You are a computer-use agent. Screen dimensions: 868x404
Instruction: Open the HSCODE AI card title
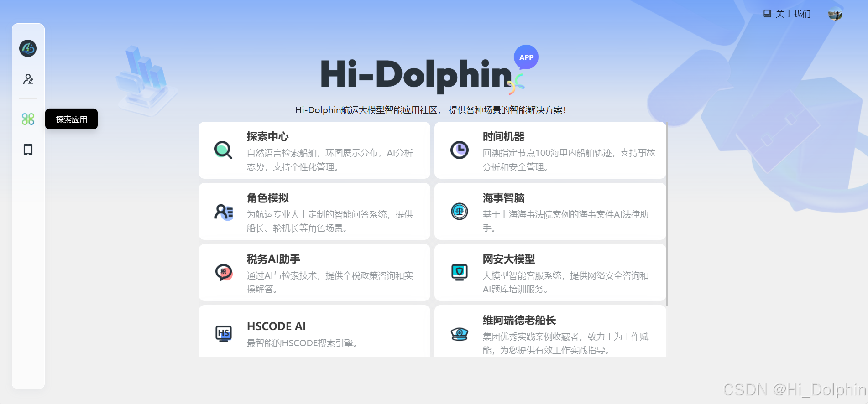(277, 326)
